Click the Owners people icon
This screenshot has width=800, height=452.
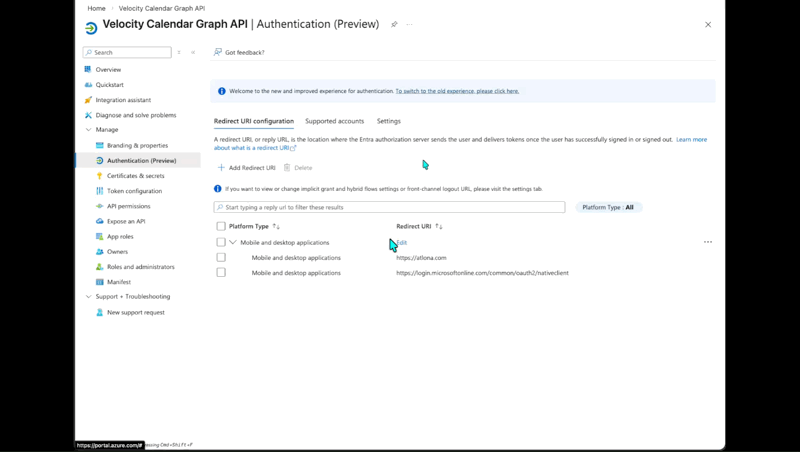pos(99,252)
